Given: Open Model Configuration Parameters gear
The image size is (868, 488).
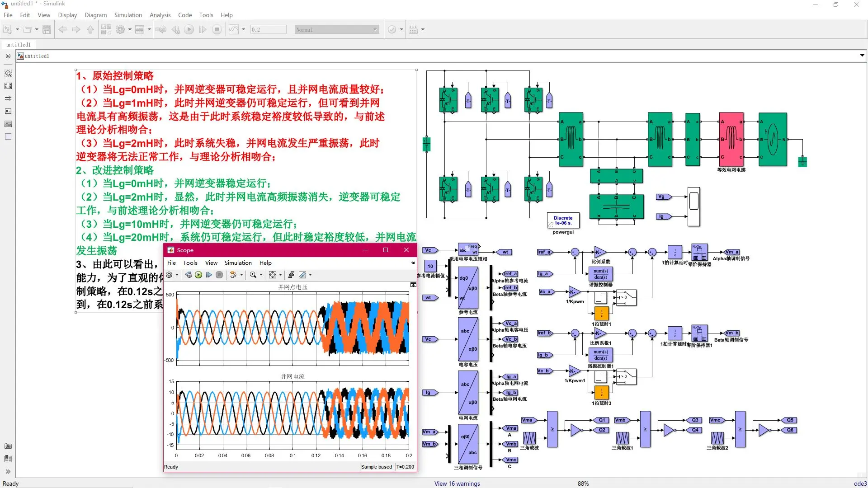Looking at the screenshot, I should tap(120, 30).
